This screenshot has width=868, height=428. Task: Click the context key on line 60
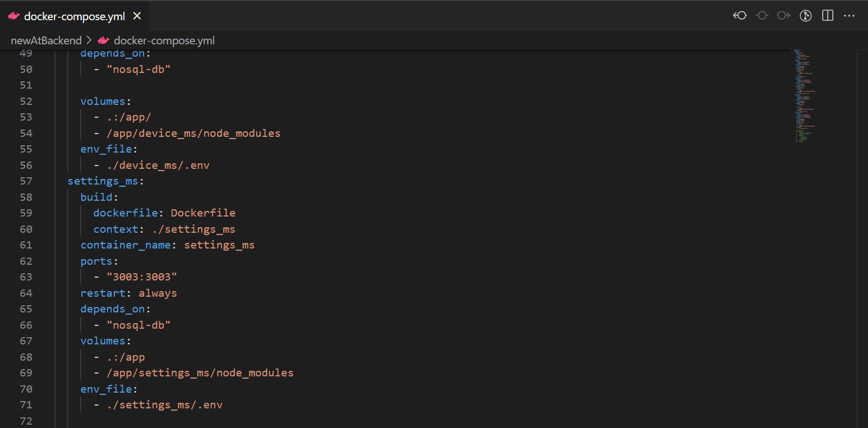click(x=116, y=229)
